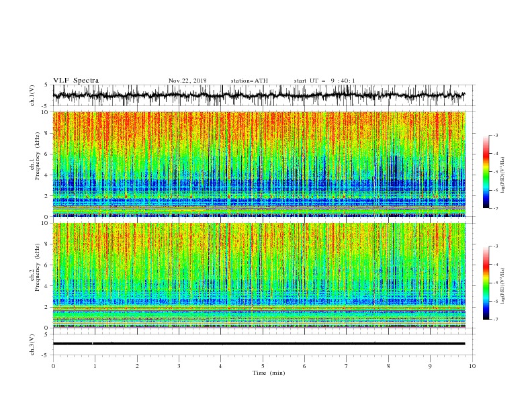Click the "-5" label on lower color bar
Image resolution: width=532 pixels, height=411 pixels.
click(x=496, y=283)
